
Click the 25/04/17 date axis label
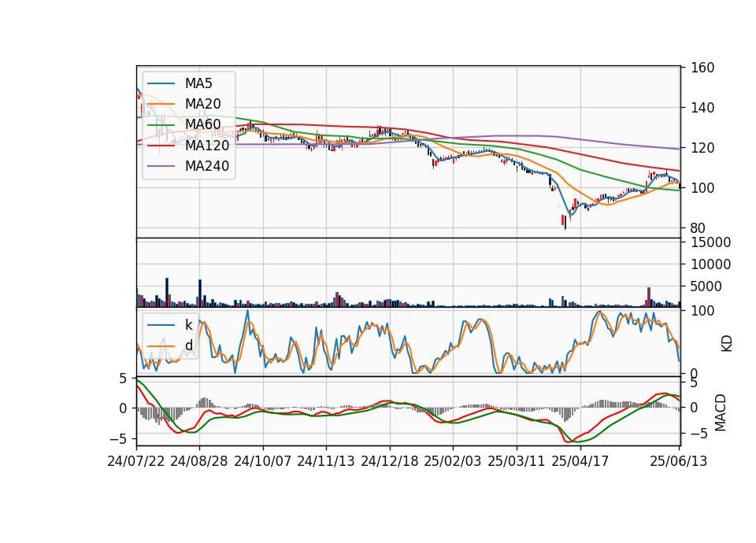(580, 461)
